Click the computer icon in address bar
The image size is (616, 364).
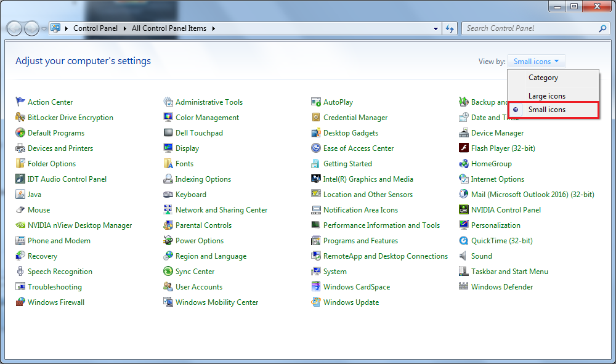(56, 28)
